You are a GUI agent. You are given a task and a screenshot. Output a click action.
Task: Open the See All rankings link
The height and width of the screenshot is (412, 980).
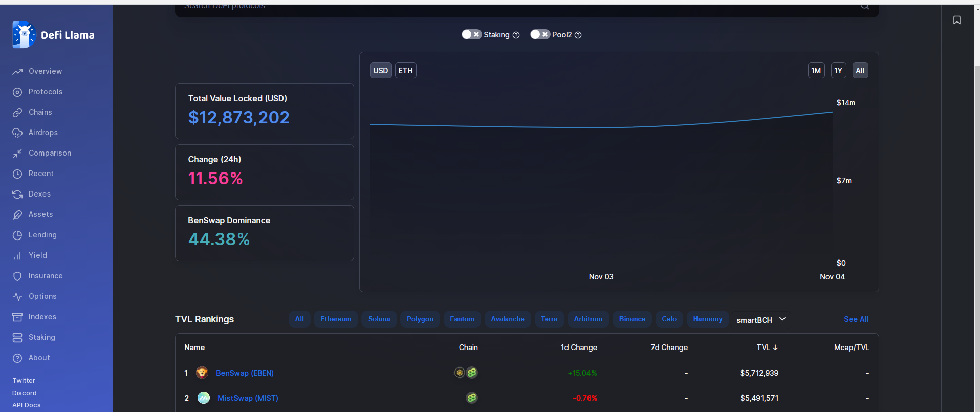click(856, 319)
